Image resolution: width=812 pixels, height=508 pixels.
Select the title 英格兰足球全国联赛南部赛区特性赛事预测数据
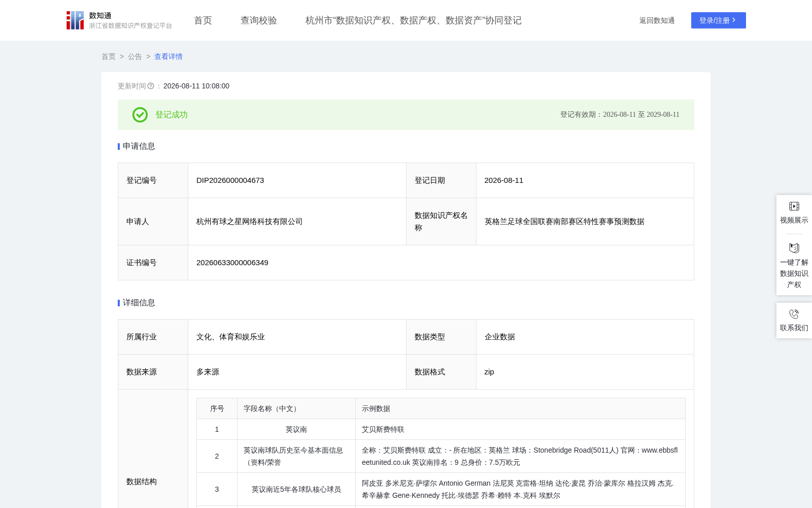564,221
